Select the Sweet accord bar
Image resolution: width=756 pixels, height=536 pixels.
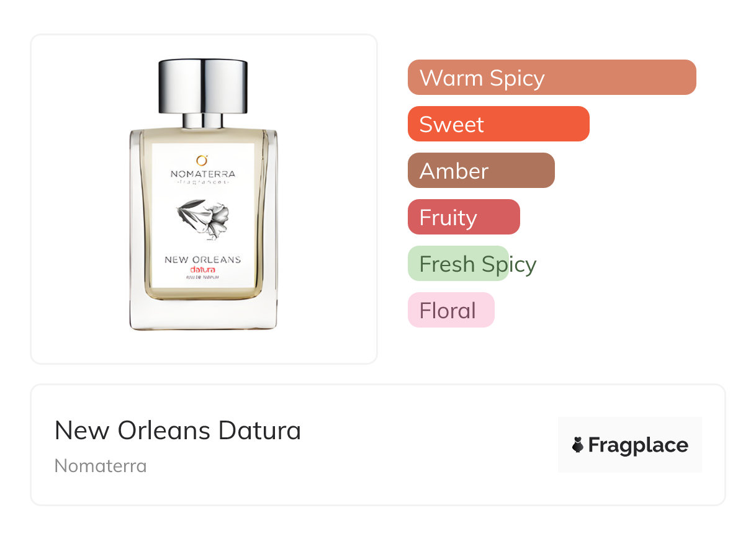coord(498,124)
